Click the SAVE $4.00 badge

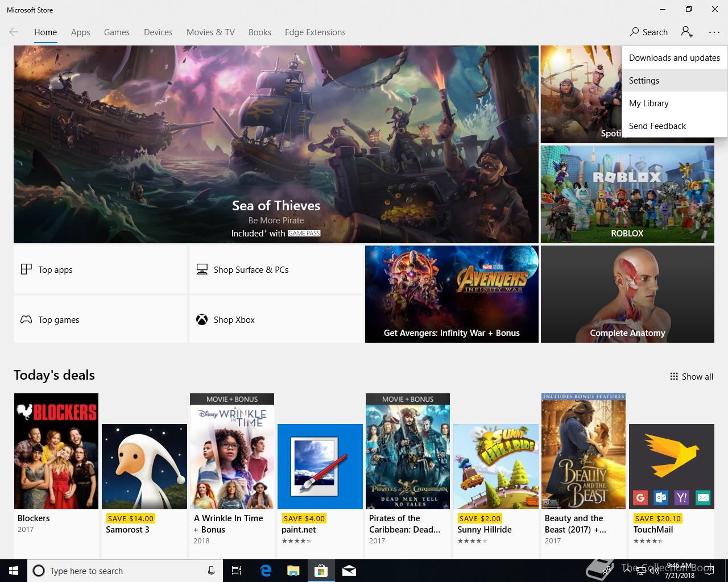(304, 518)
